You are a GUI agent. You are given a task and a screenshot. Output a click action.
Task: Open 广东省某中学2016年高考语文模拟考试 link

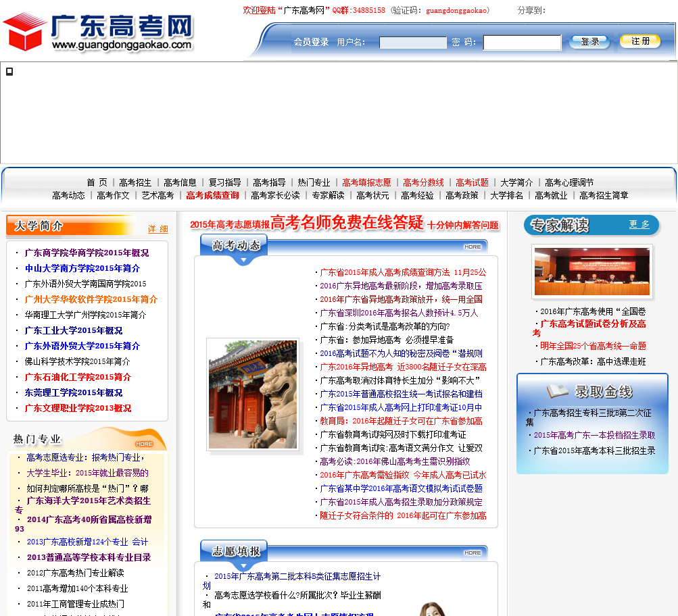[x=402, y=488]
